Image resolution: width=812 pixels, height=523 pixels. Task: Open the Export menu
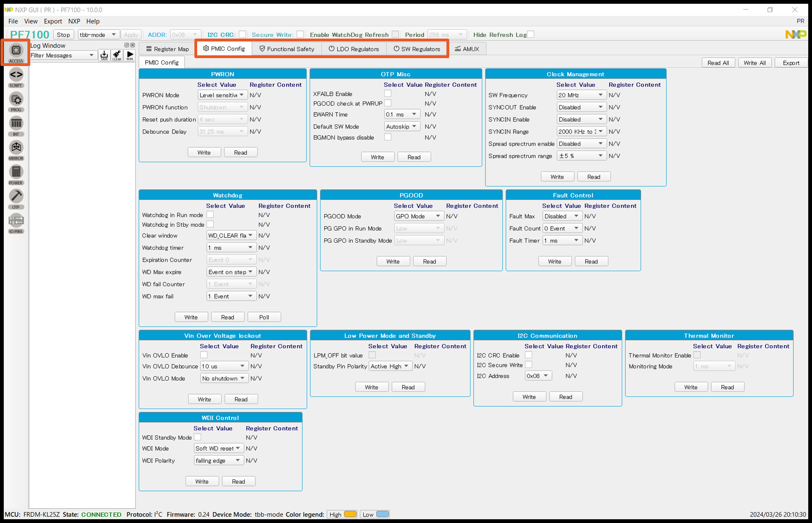click(x=53, y=21)
